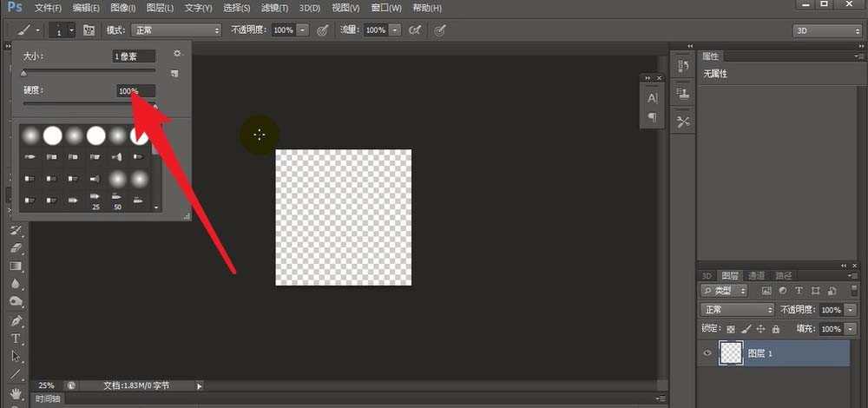Viewport: 868px width, 408px height.
Task: Switch to the 通道 tab
Action: pos(757,275)
